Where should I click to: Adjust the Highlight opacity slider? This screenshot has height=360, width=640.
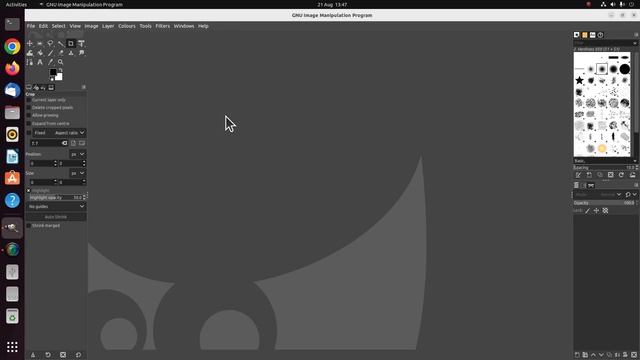[56, 198]
